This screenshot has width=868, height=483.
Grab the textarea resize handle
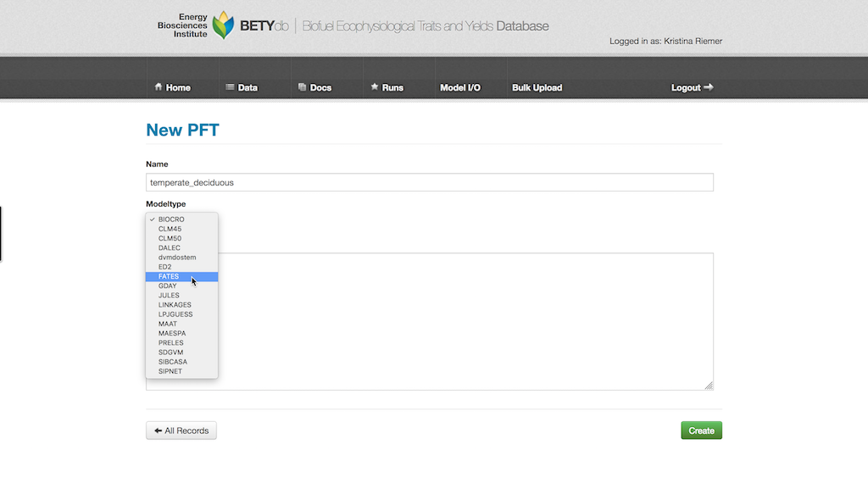[709, 386]
